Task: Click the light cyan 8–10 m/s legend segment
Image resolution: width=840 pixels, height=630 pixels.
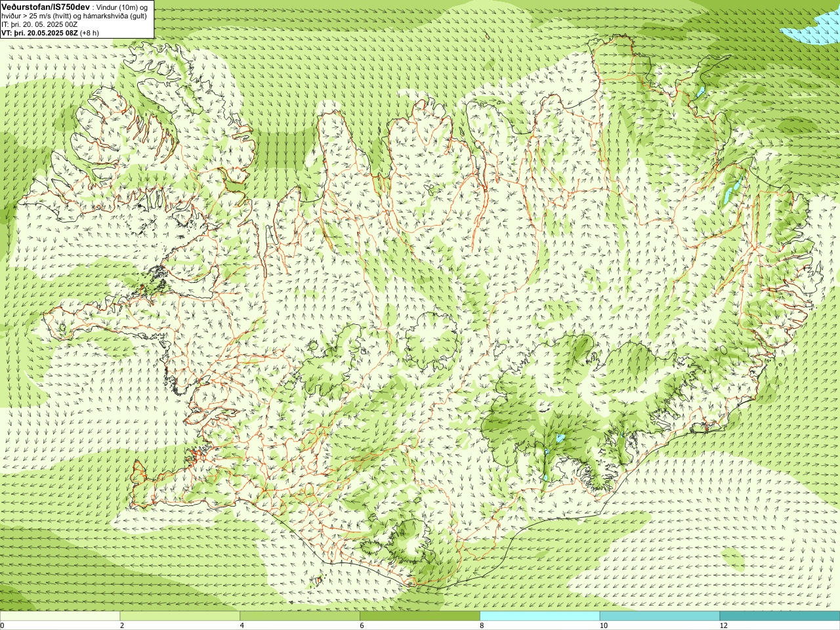Action: coord(540,616)
